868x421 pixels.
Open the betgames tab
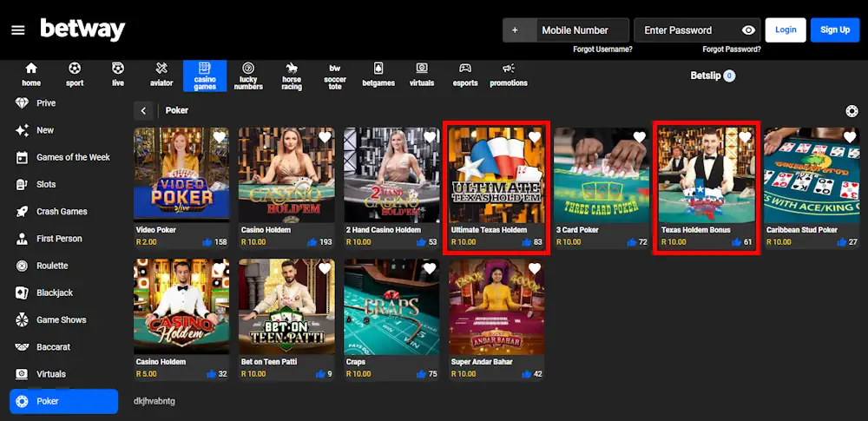pos(378,76)
